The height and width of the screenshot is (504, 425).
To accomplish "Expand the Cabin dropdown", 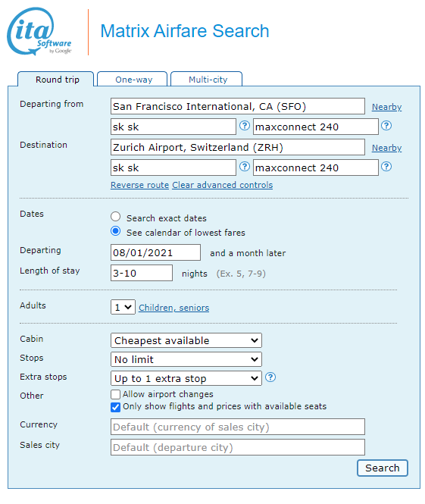I will [186, 340].
